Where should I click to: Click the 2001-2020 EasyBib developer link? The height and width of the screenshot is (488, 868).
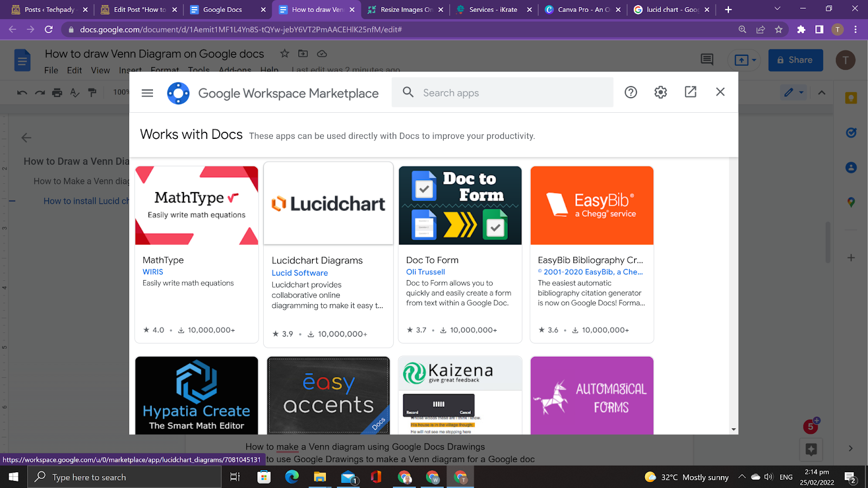(x=590, y=272)
